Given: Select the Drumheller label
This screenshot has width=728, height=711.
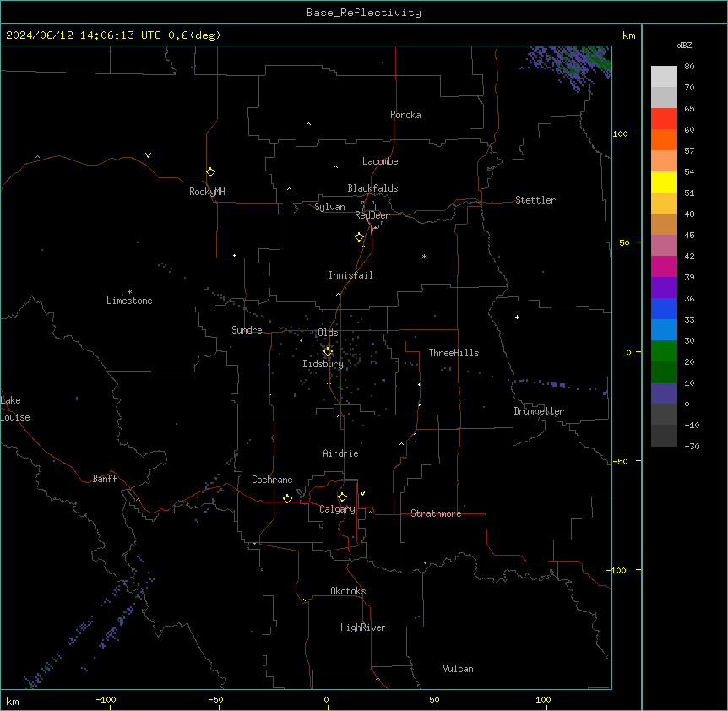Looking at the screenshot, I should (539, 411).
